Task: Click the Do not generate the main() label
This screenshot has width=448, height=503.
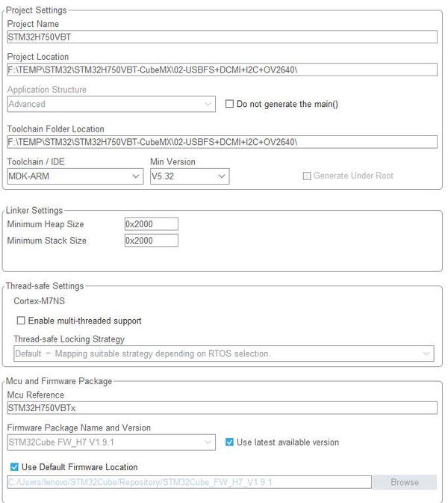Action: 287,104
